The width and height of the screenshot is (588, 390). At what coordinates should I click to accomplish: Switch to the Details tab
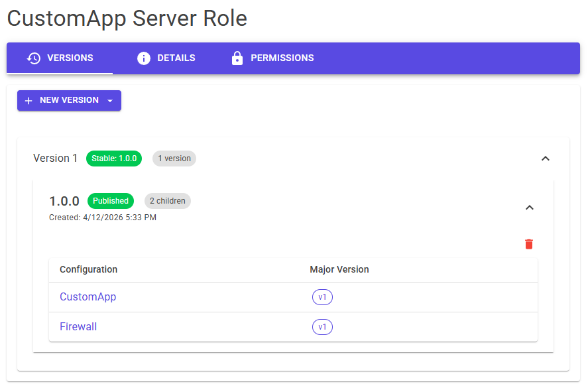coord(166,58)
